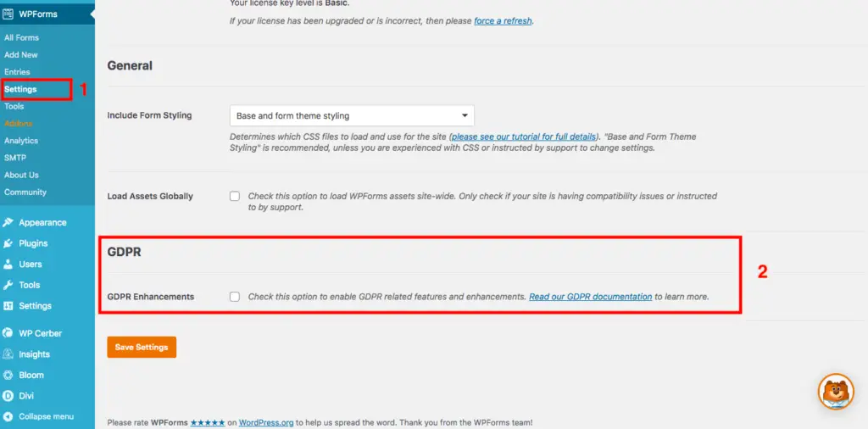
Task: Open Tools in the WPForms submenu
Action: point(14,106)
